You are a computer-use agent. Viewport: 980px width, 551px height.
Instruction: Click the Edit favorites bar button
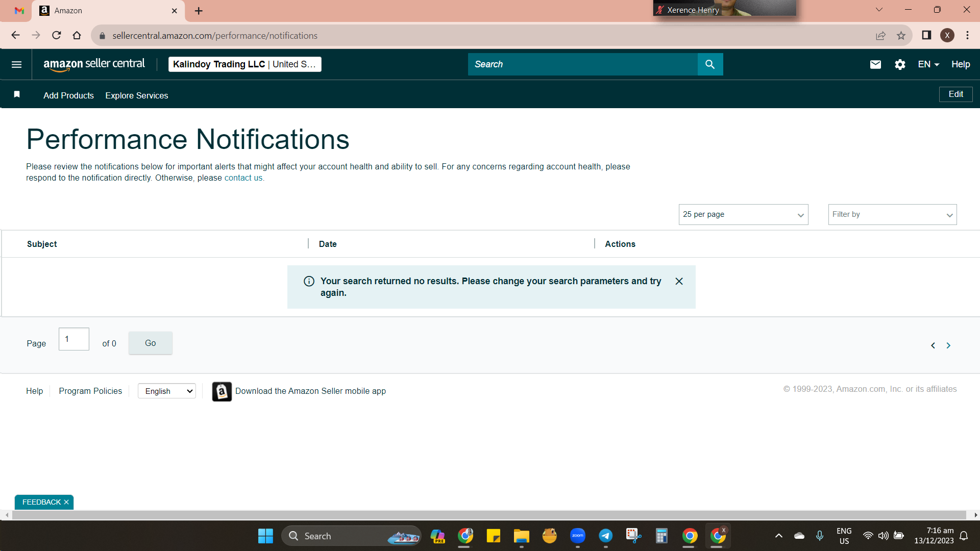(955, 94)
